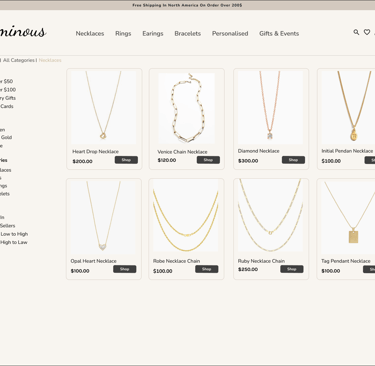375x366 pixels.
Task: Open the 'Tag Pendant Necklace' title
Action: point(346,261)
